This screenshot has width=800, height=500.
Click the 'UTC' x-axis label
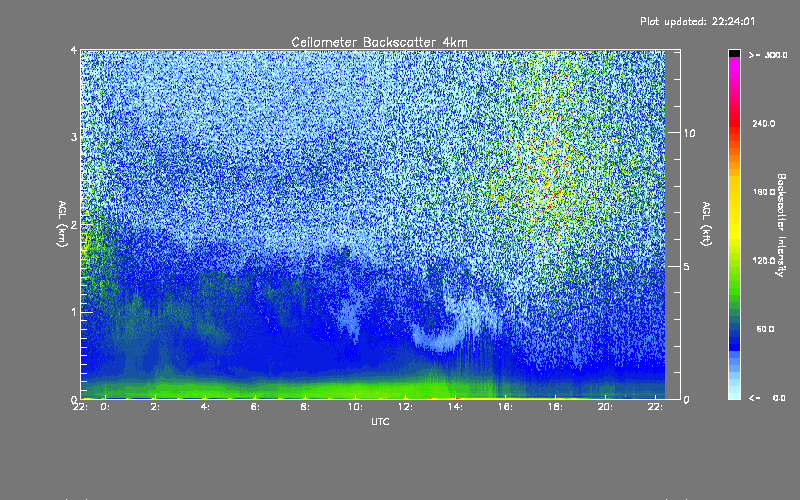point(380,421)
